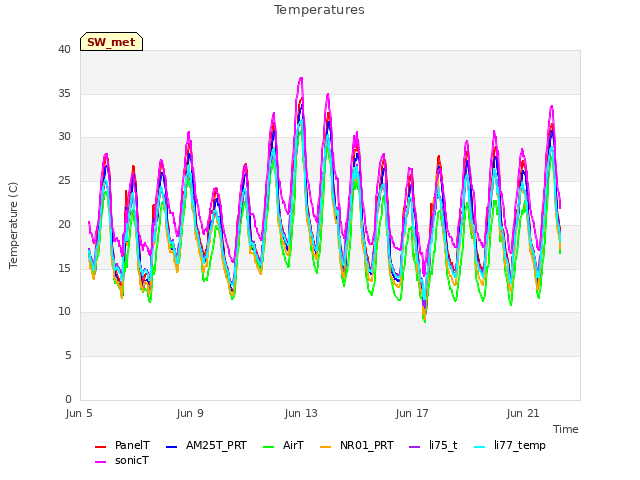Screen dimensions: 640x480
Task: Toggle the li77_temp legend entry
Action: click(x=510, y=445)
